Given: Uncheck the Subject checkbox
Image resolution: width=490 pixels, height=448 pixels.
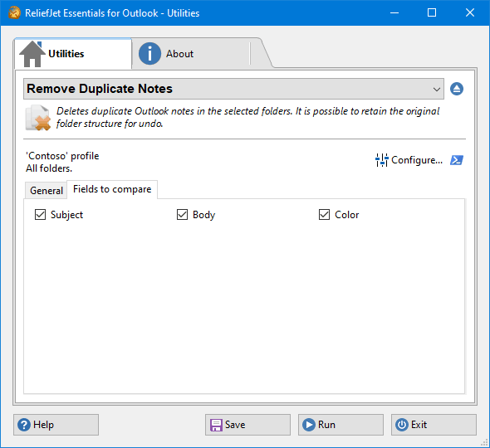Looking at the screenshot, I should coord(41,215).
